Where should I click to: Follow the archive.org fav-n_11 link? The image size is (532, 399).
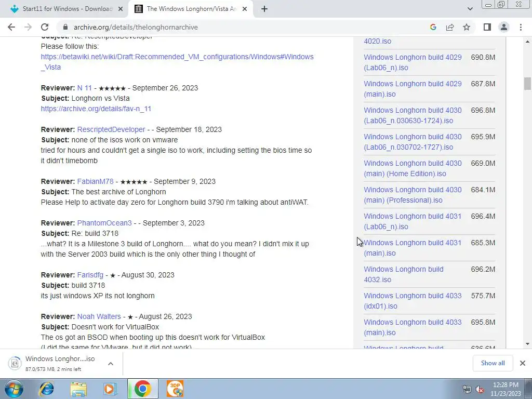96,109
